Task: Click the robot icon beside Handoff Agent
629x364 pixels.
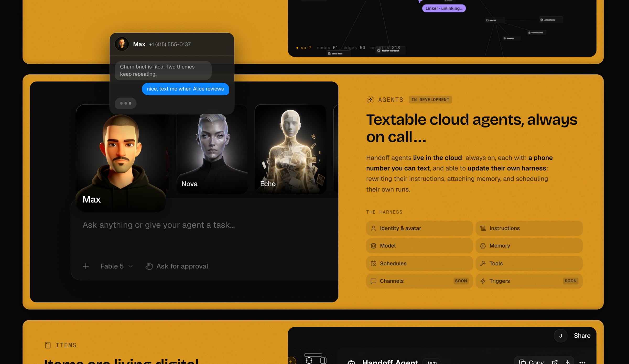Action: tap(351, 362)
